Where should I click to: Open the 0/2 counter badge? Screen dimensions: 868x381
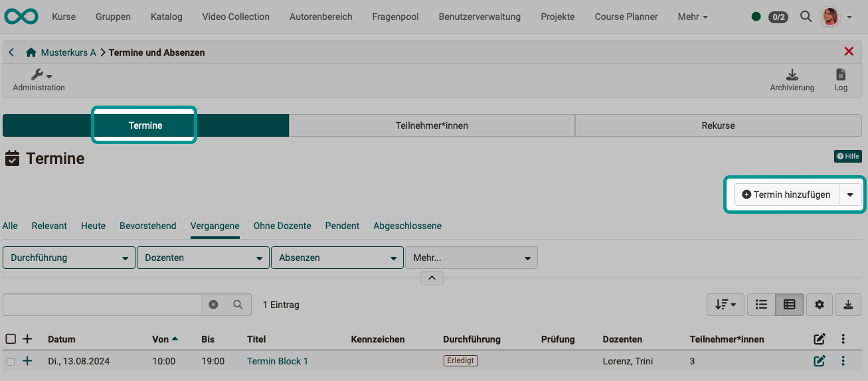tap(778, 17)
